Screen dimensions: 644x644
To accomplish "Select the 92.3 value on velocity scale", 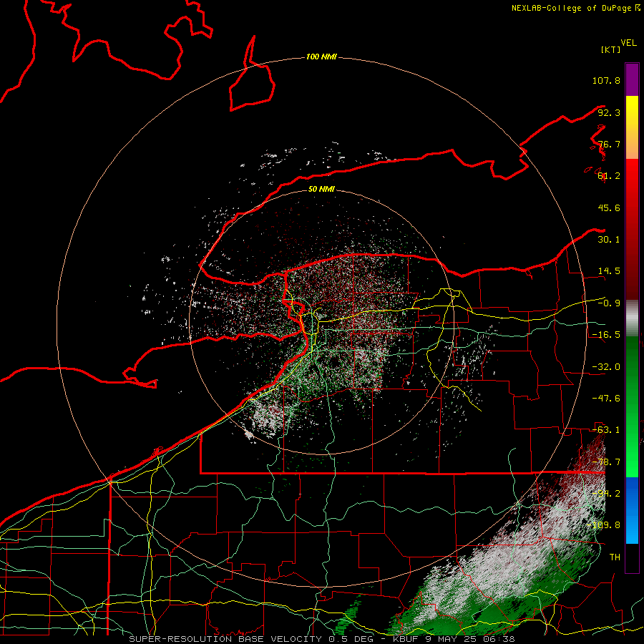I will 609,112.
